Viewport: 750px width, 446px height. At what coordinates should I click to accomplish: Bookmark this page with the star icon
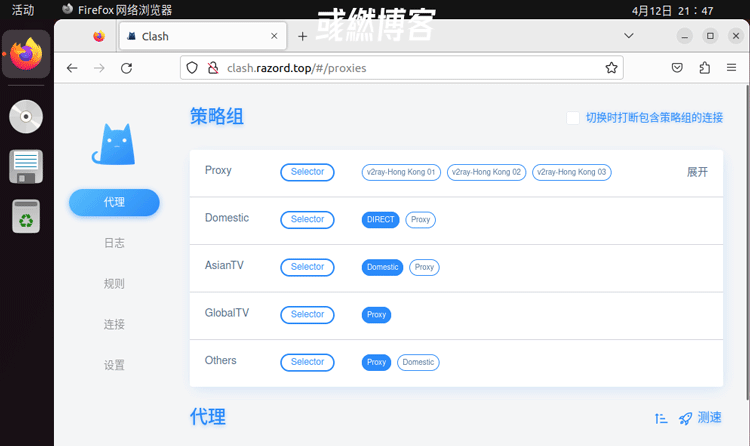tap(611, 68)
